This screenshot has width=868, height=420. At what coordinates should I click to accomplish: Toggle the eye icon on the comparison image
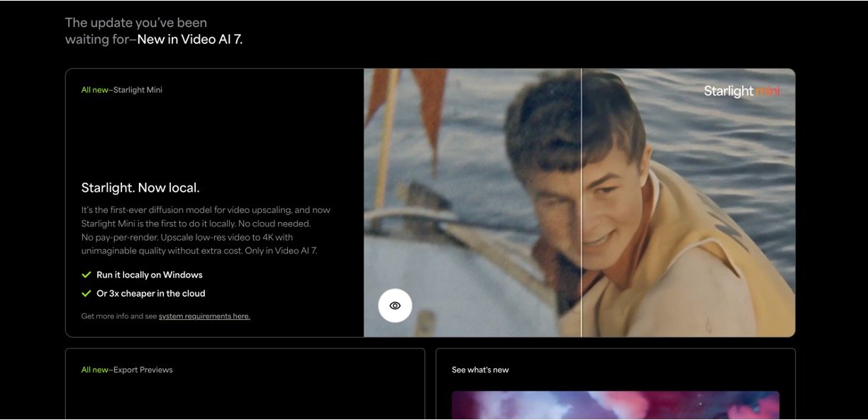tap(395, 306)
